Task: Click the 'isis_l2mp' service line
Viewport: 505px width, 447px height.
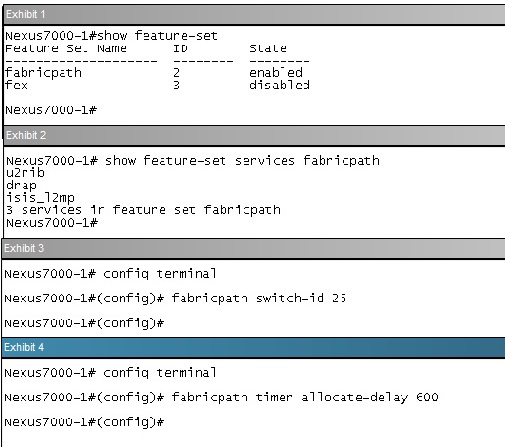Action: pos(40,198)
